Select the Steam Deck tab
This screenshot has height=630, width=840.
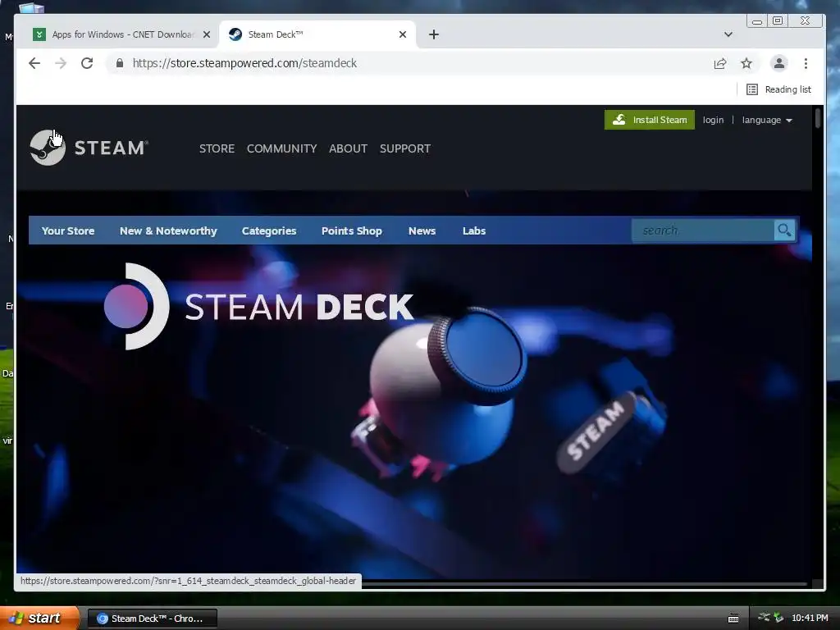(x=318, y=34)
